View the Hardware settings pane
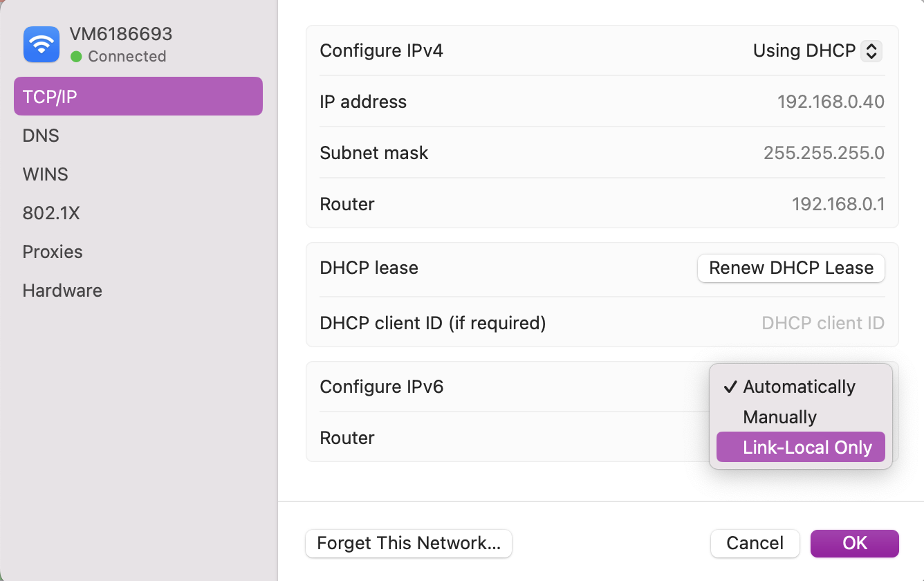Screen dimensions: 924x581 (x=62, y=290)
